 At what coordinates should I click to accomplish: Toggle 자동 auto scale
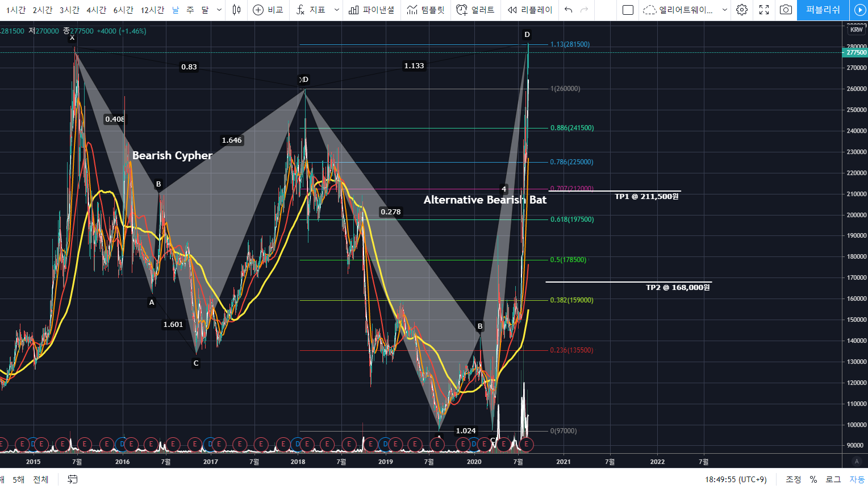coord(857,479)
